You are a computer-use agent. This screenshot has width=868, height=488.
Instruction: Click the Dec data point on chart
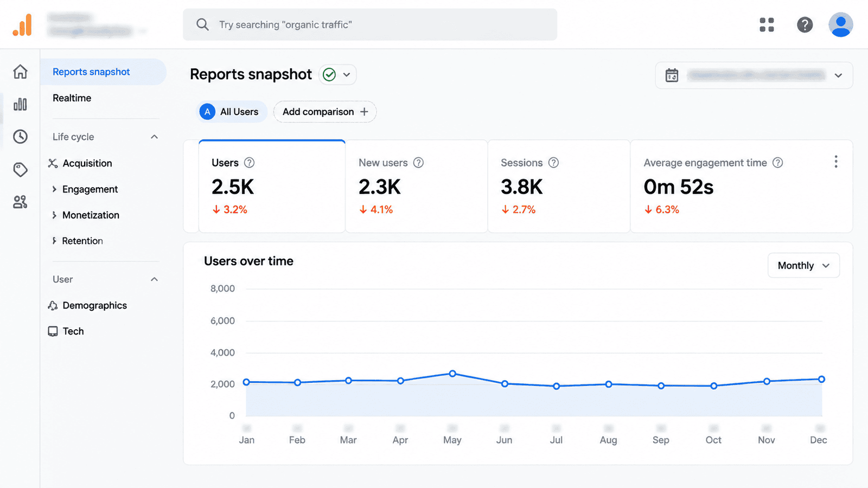[821, 379]
